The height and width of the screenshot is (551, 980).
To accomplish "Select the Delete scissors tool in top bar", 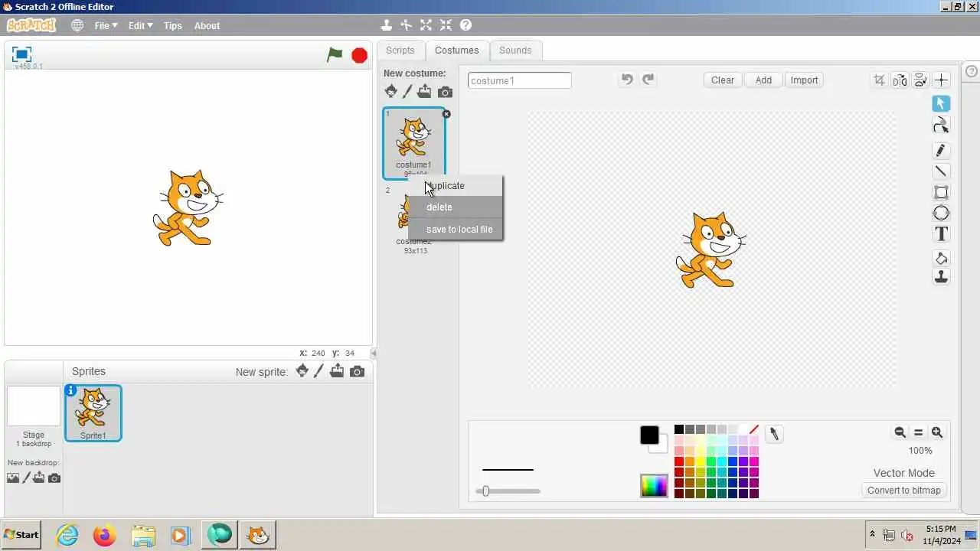I will [x=407, y=25].
